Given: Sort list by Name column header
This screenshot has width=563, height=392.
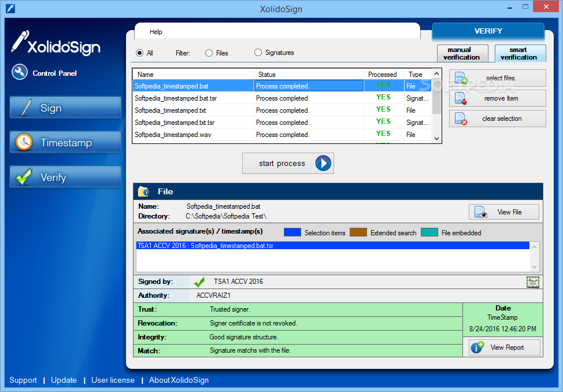Looking at the screenshot, I should [x=193, y=75].
